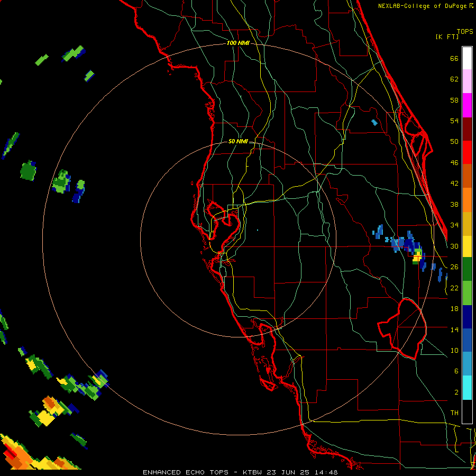Click the 50 NMI range ring label
Image resolution: width=476 pixels, height=476 pixels.
tap(238, 141)
